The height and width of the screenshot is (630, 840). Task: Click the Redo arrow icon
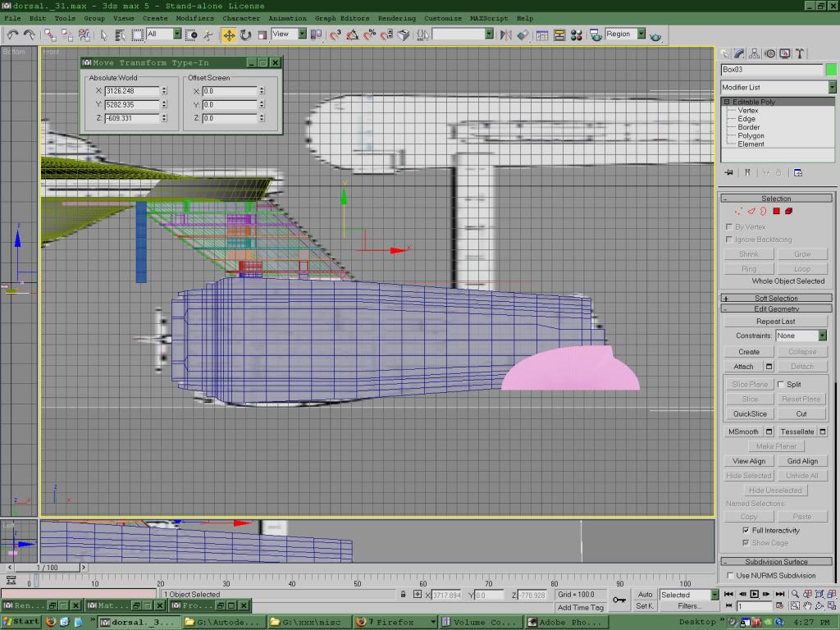point(30,35)
